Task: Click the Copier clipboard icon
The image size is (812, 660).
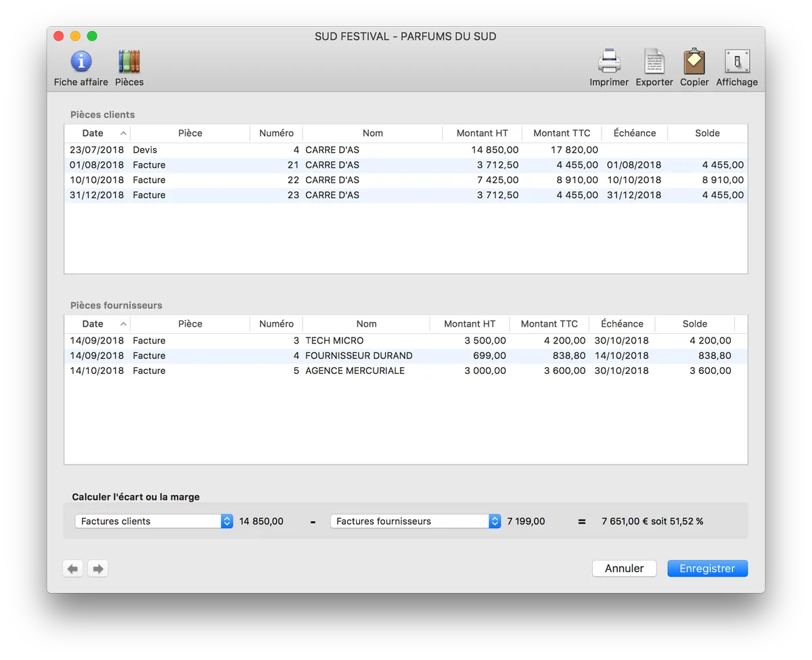Action: pyautogui.click(x=694, y=62)
